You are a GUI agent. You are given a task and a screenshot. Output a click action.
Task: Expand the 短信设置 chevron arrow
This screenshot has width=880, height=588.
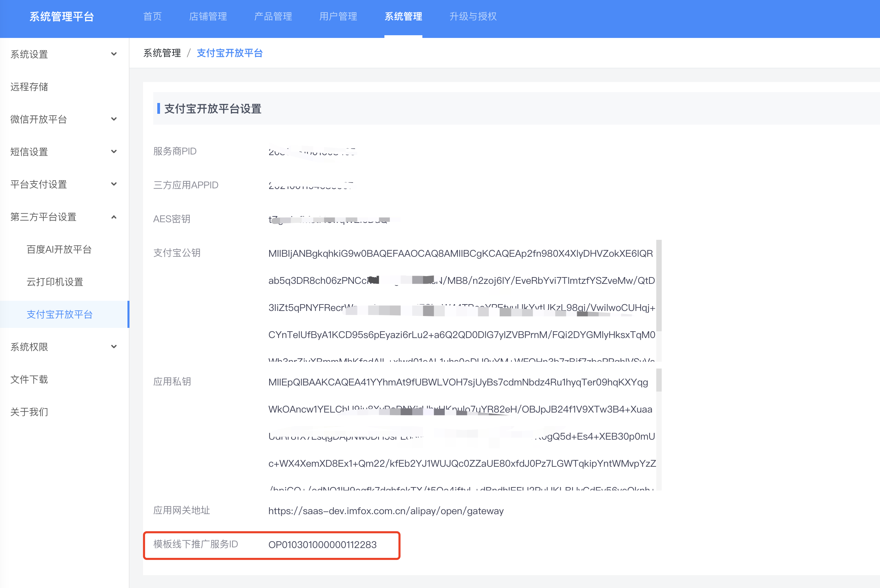(114, 151)
